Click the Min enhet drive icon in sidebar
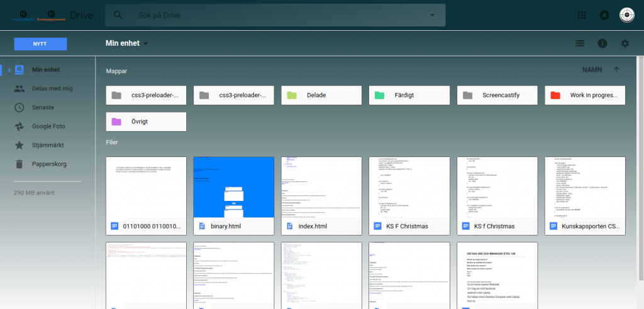Screen dimensions: 644x309 click(x=19, y=70)
